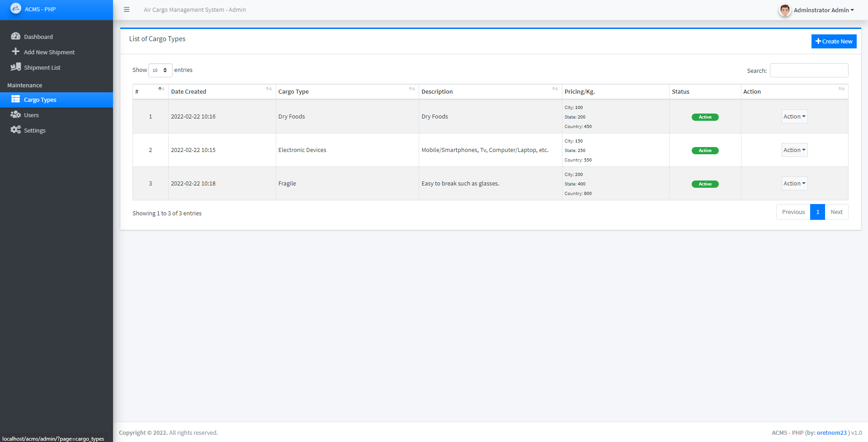Click the Dashboard gauge icon
This screenshot has width=868, height=442.
pos(16,36)
